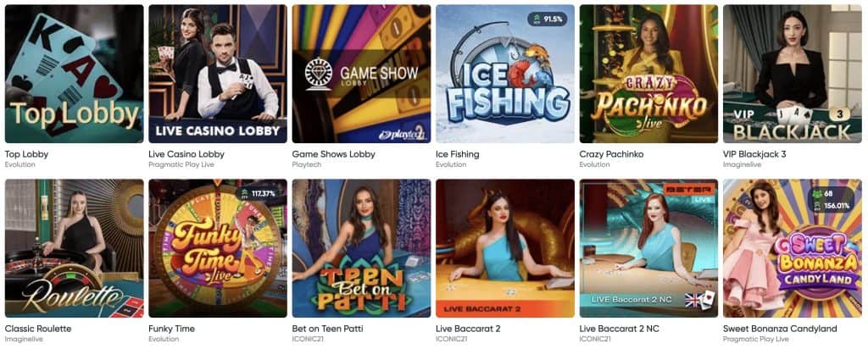Image resolution: width=868 pixels, height=349 pixels.
Task: Open the Funky Time Live wheel image
Action: (x=218, y=248)
